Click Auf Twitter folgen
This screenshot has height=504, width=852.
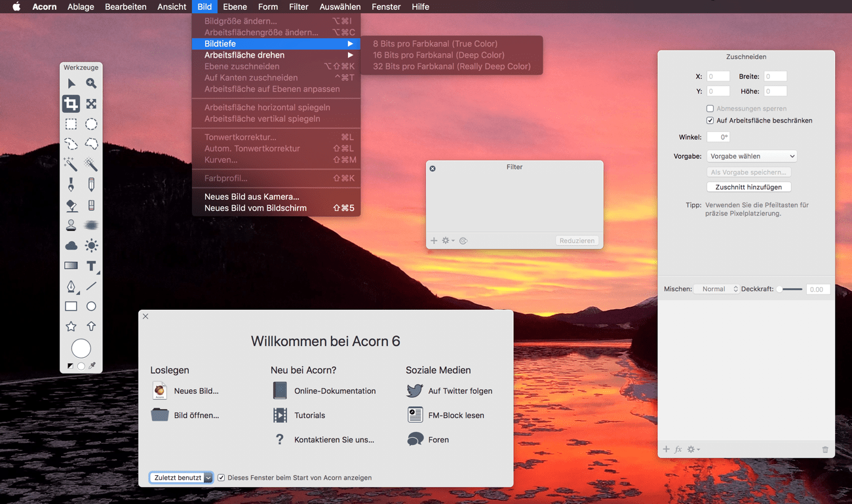click(x=450, y=391)
